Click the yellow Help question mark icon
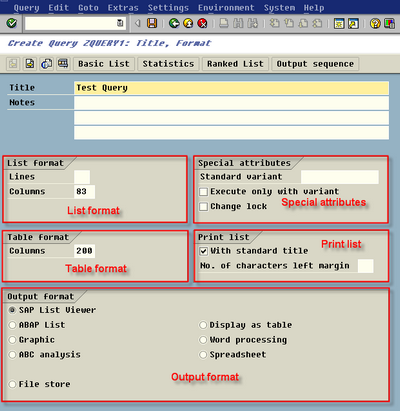This screenshot has height=411, width=400. pyautogui.click(x=375, y=23)
